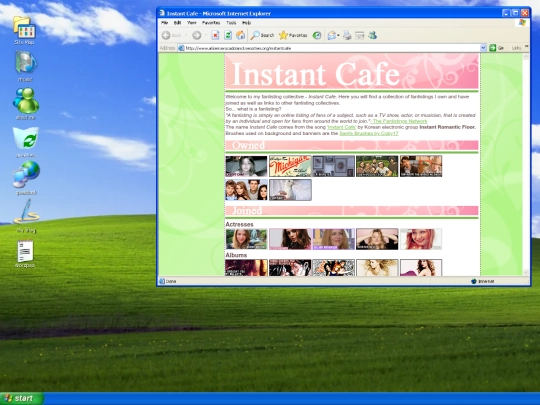Follow the Swirls Brushes by Coby17 link
540x405 pixels.
[368, 133]
